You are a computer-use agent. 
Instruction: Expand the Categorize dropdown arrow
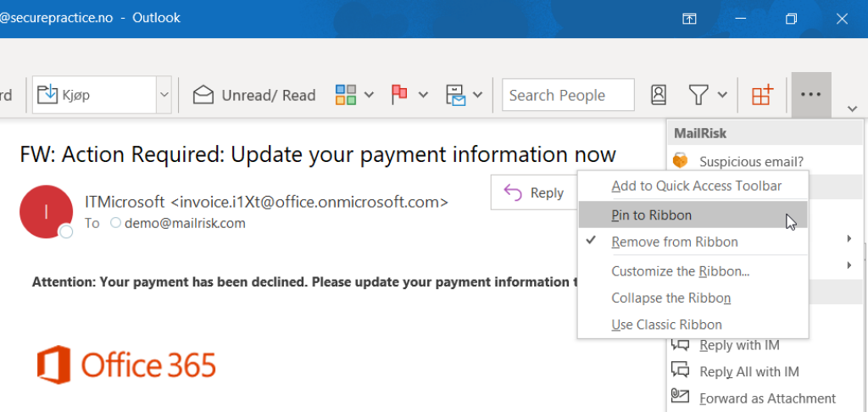pos(369,95)
